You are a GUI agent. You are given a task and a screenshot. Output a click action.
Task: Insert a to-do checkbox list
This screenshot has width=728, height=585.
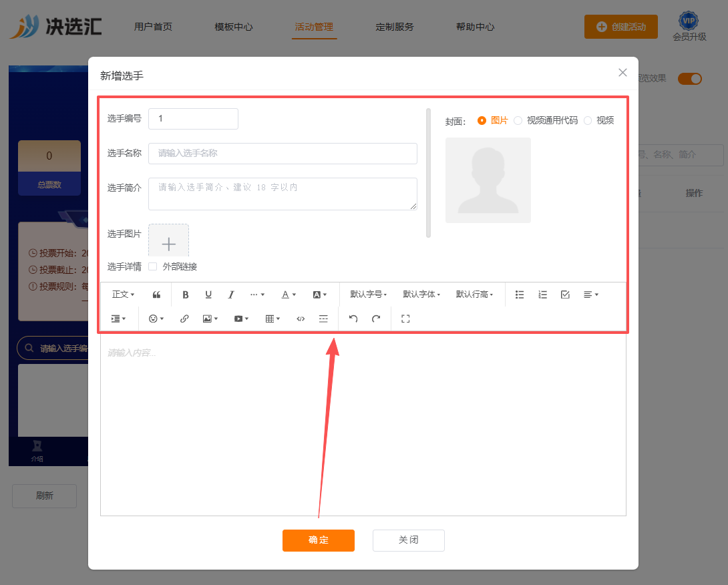(565, 295)
